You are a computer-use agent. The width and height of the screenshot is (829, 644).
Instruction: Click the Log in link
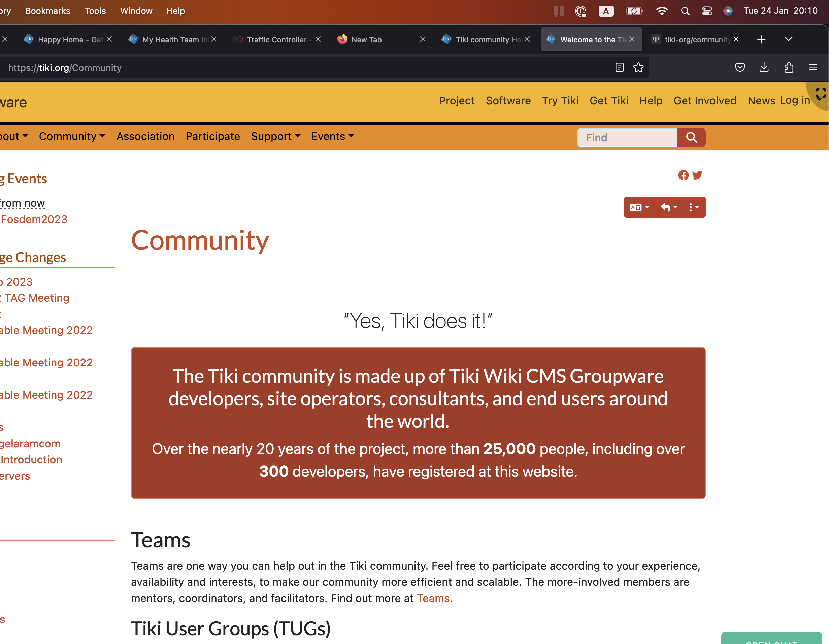795,100
